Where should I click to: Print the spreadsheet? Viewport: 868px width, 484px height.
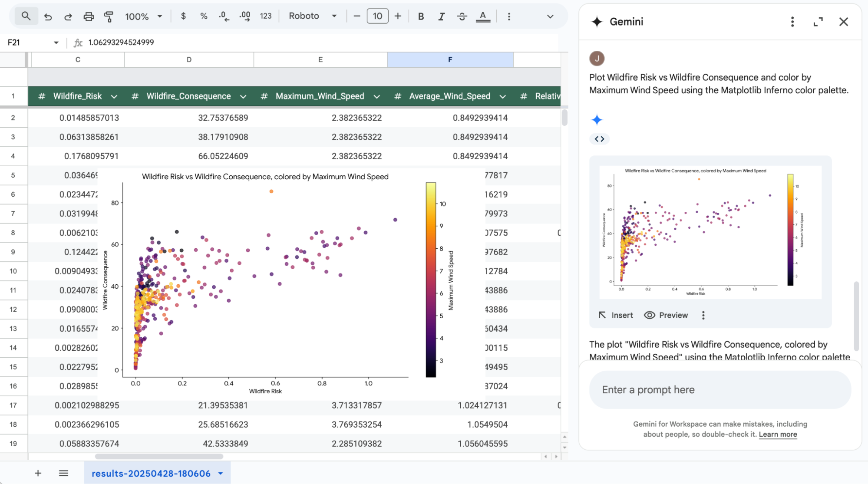tap(89, 16)
